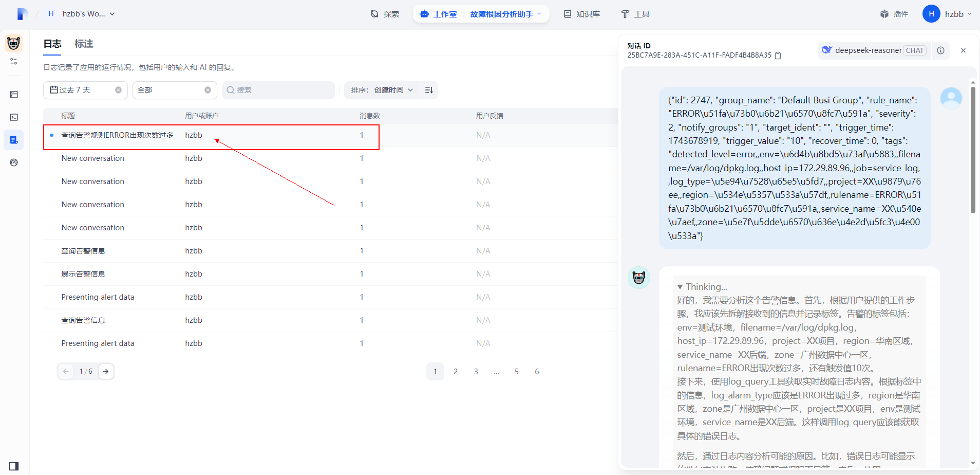Image resolution: width=980 pixels, height=475 pixels.
Task: Toggle sort order with the ascending/descending icon
Action: pos(429,90)
